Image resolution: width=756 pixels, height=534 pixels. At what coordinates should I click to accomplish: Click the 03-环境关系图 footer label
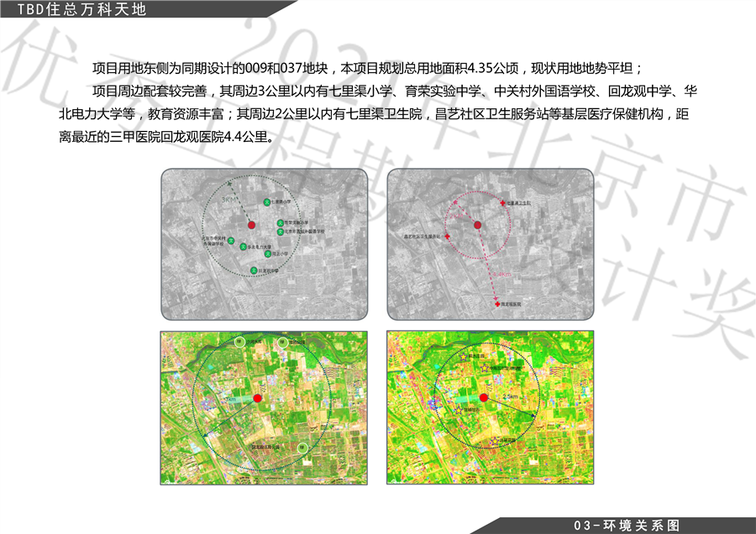coord(625,526)
